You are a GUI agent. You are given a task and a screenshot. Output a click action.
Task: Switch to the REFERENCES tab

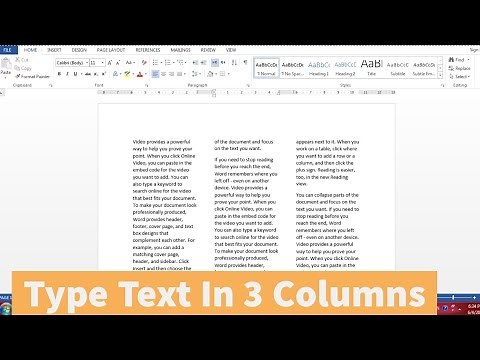(148, 50)
